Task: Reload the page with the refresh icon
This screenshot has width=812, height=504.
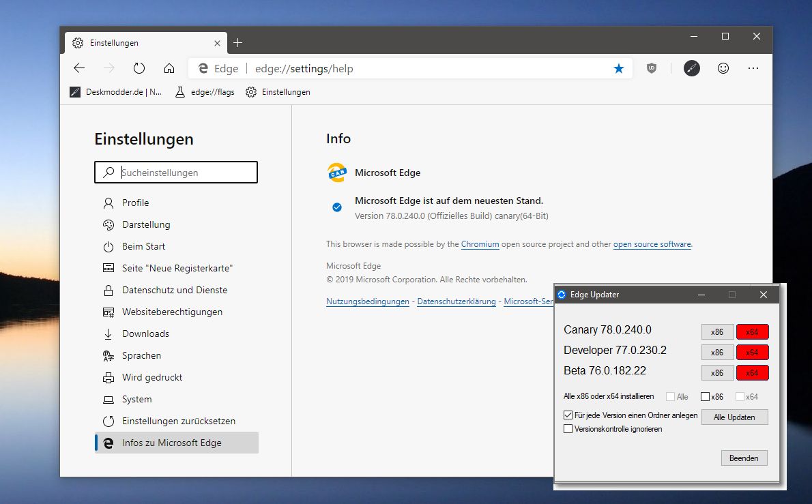Action: [x=139, y=68]
